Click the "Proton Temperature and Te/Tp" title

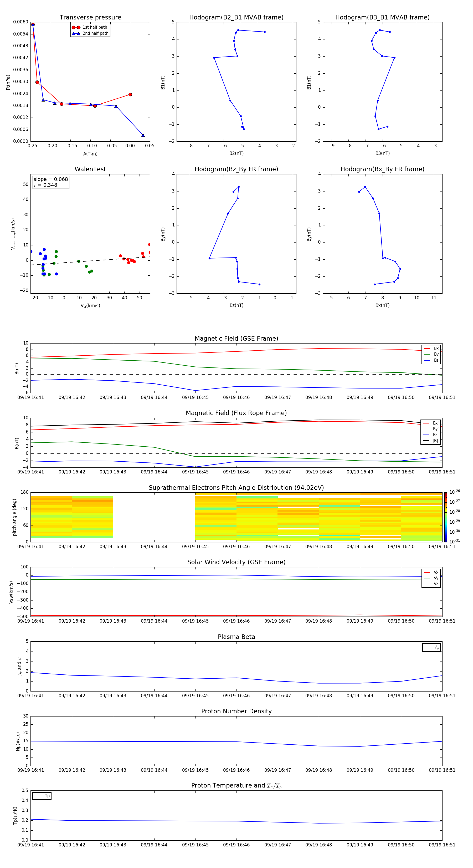coord(236,786)
